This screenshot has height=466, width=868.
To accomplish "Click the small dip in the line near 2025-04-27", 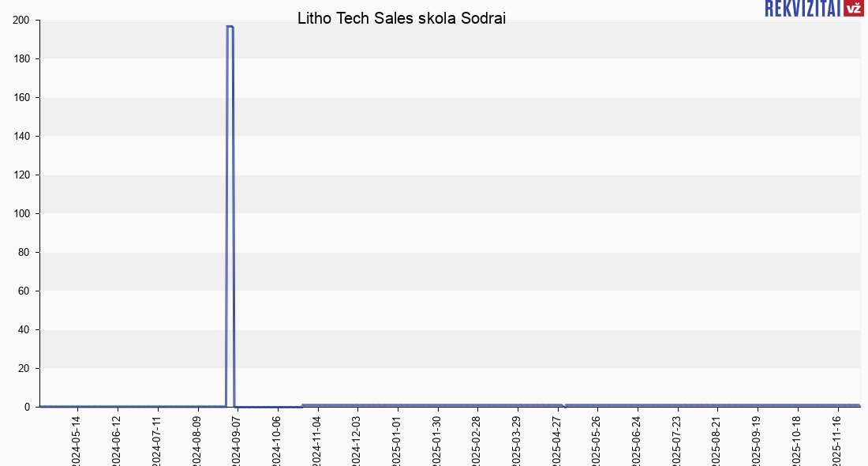I will (563, 407).
